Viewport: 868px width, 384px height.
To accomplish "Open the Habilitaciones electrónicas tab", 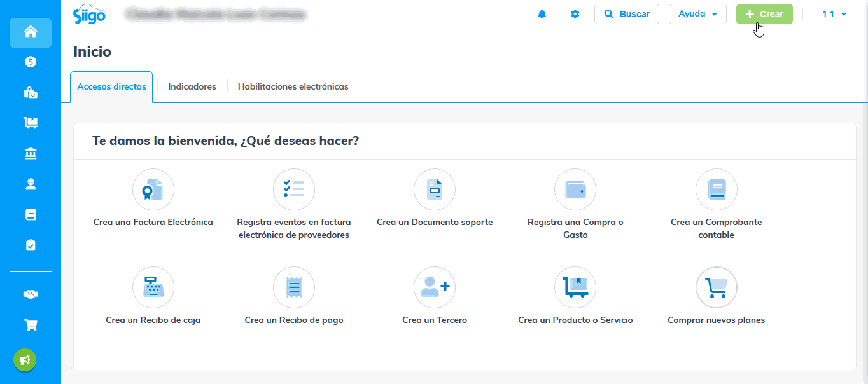I will tap(293, 86).
